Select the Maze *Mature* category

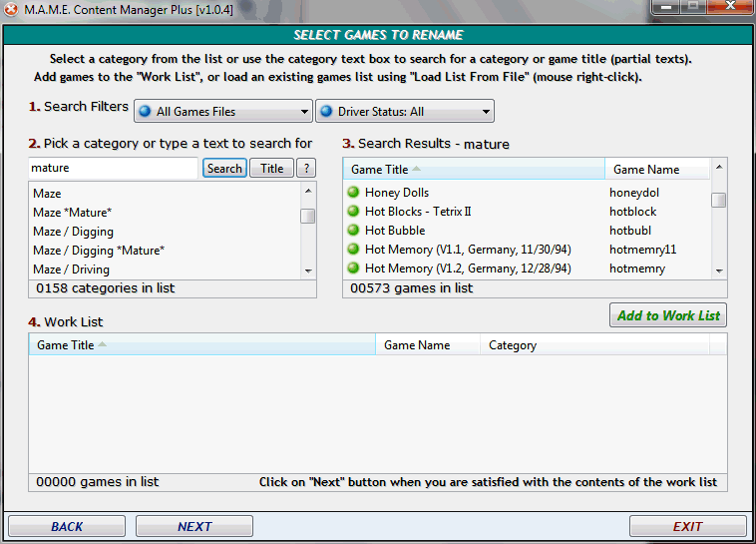click(165, 213)
